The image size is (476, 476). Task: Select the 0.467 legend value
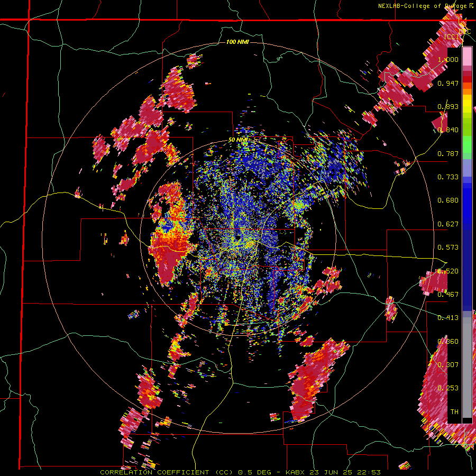[x=448, y=294]
